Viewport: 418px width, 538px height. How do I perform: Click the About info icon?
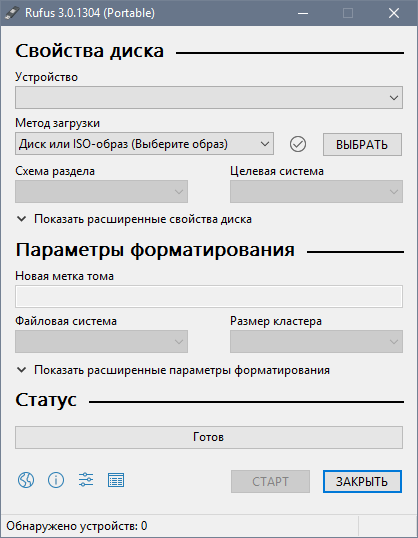56,480
